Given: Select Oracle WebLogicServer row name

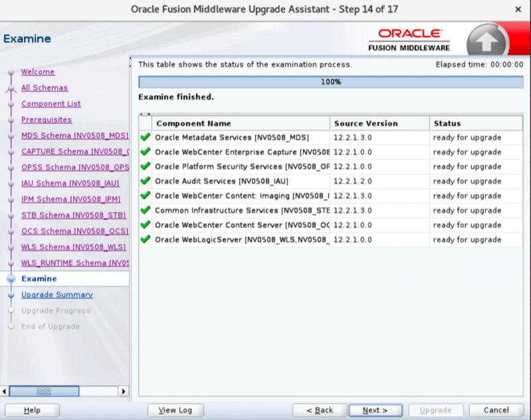Looking at the screenshot, I should click(242, 240).
